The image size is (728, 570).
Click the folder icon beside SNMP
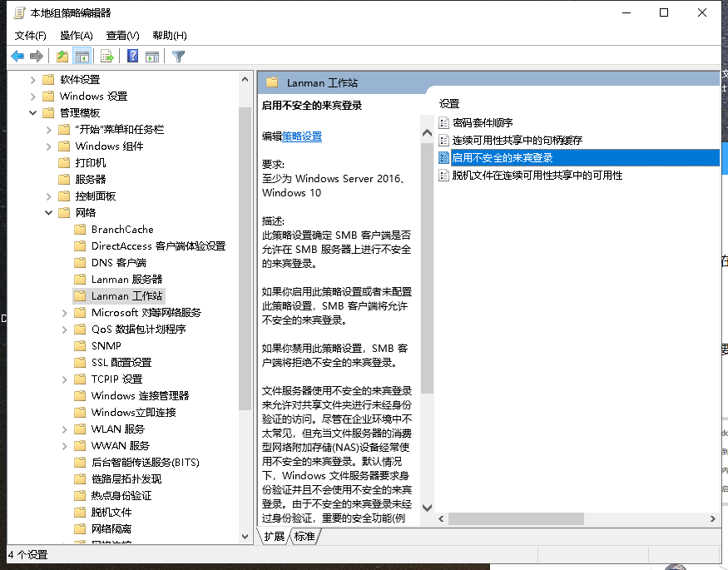coord(81,346)
